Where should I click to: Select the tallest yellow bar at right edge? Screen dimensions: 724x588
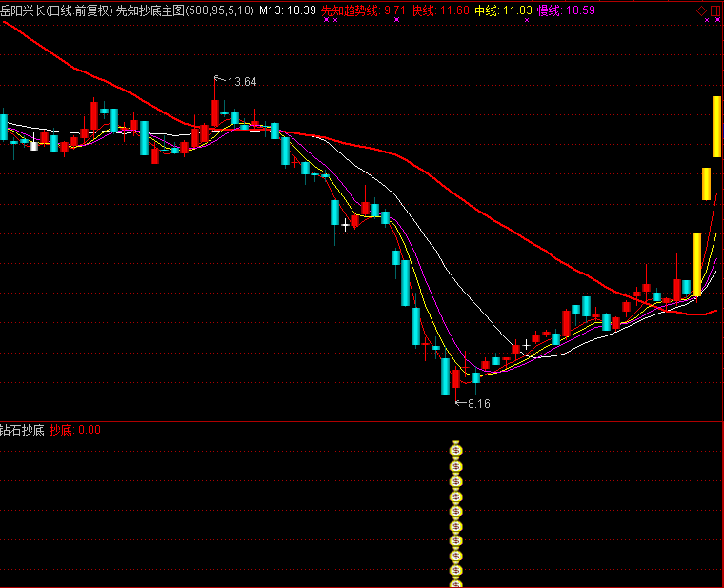716,126
